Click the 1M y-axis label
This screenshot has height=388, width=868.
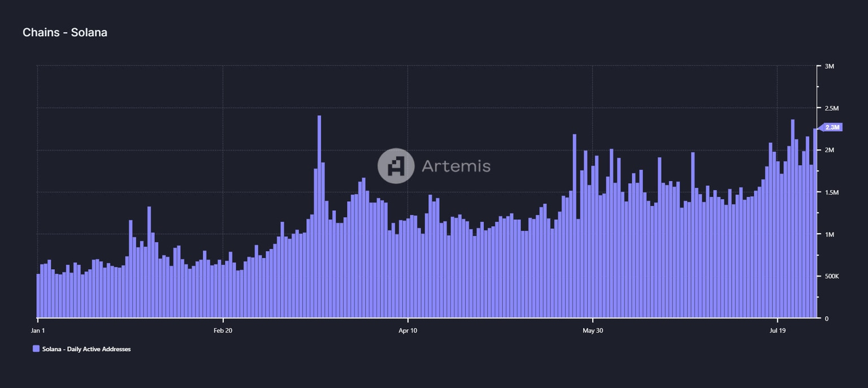click(x=830, y=234)
